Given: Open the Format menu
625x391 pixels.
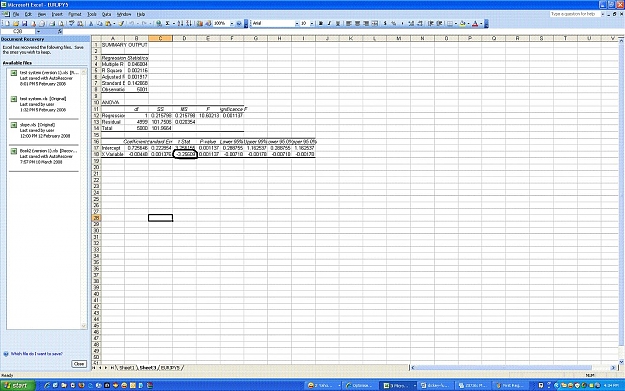Looking at the screenshot, I should point(75,14).
